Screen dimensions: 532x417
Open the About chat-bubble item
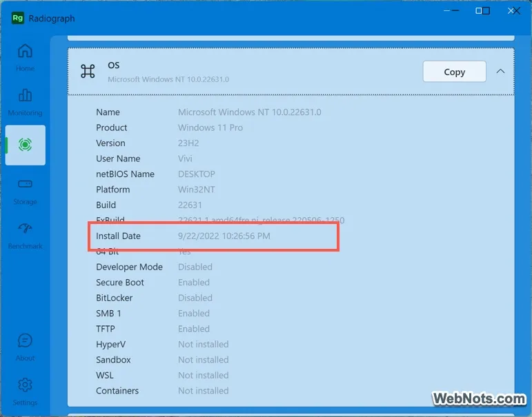[25, 347]
